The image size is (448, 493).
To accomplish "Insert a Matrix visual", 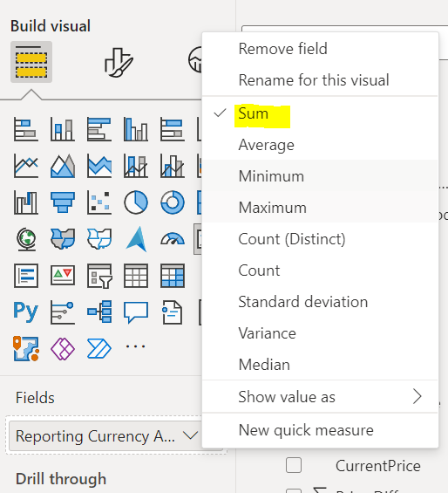I will (x=173, y=276).
